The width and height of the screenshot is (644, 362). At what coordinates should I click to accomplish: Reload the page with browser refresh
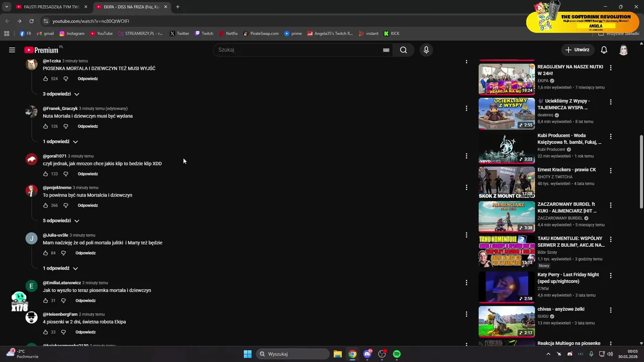pos(31,21)
